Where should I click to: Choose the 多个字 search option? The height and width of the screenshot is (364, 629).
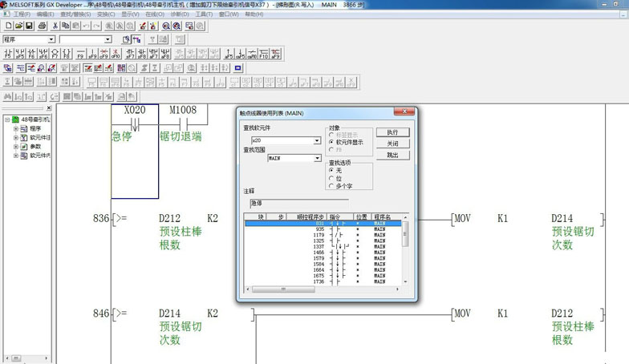pos(331,186)
